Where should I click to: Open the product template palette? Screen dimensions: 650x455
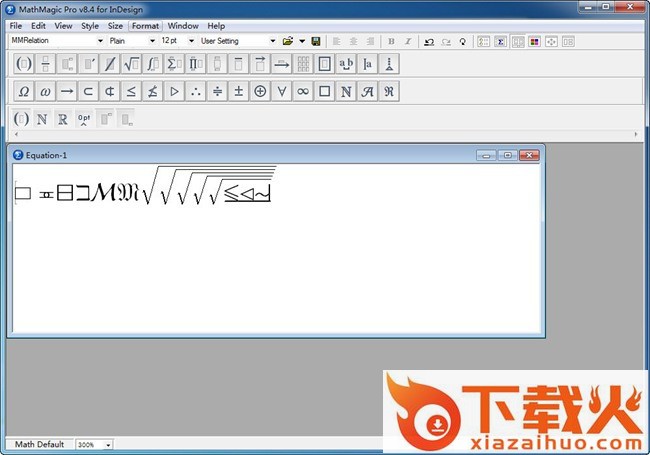pos(196,64)
